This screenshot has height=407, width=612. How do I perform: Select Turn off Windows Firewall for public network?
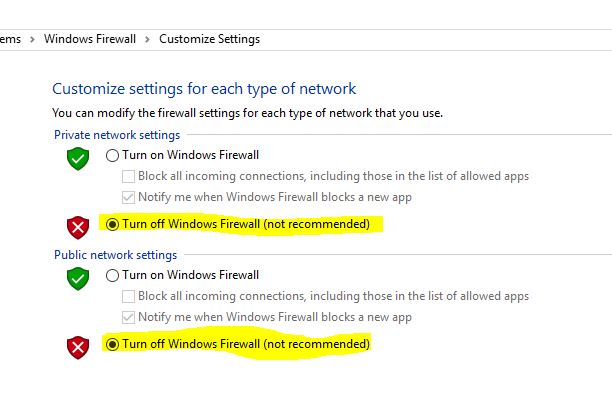pos(112,344)
